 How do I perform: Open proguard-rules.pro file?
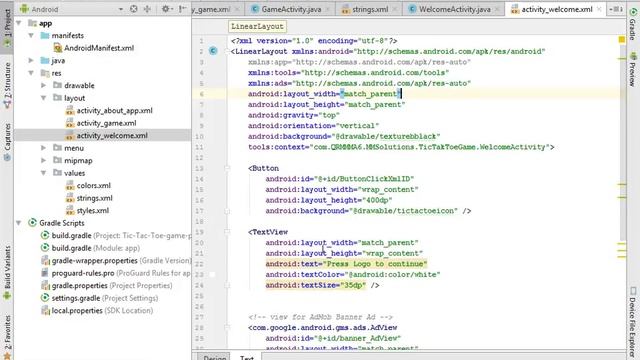(116, 273)
